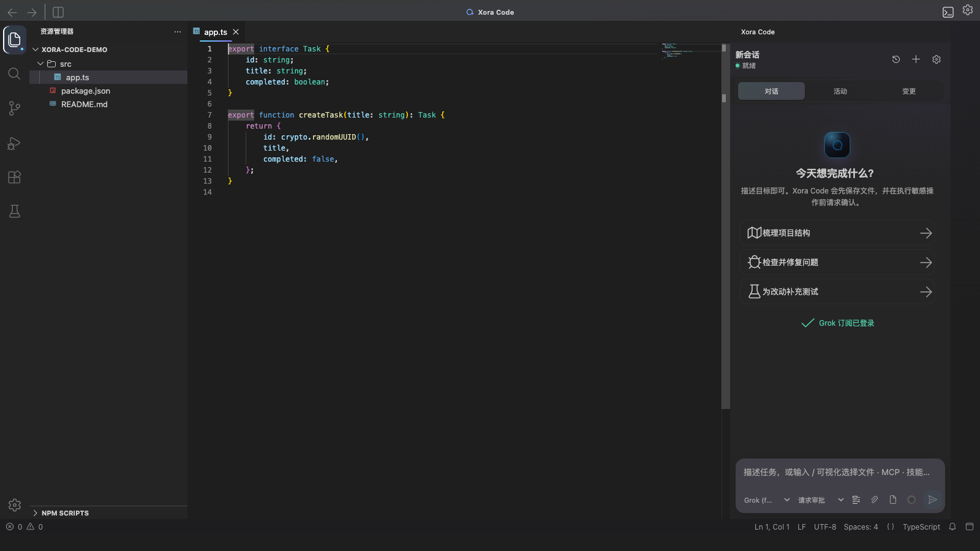Start a new conversation with the plus icon
Image resolution: width=980 pixels, height=551 pixels.
coord(916,59)
